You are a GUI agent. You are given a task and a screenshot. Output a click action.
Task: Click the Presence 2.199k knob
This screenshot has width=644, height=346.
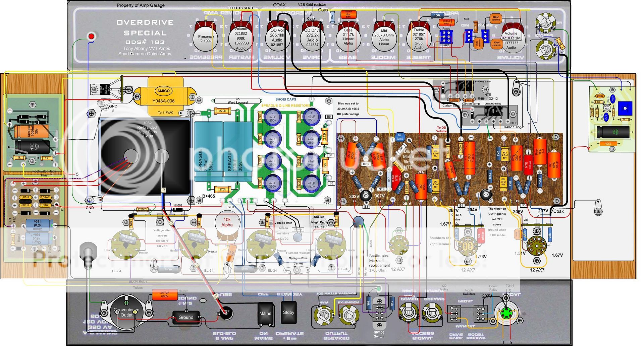pos(206,39)
